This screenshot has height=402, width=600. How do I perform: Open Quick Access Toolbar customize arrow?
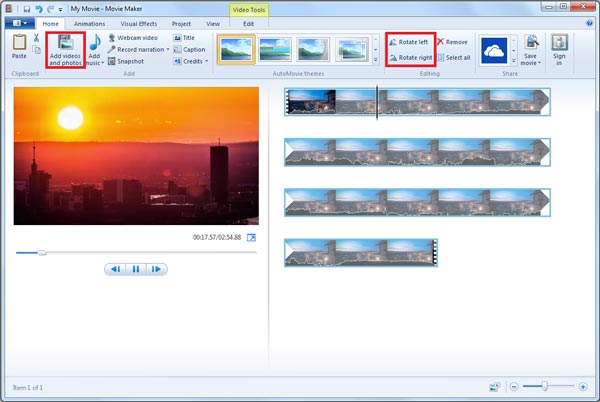point(60,9)
